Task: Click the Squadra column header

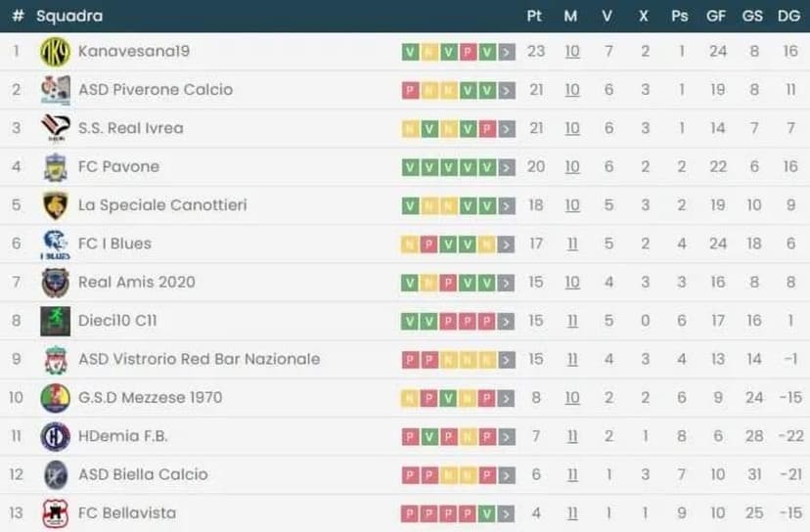Action: coord(68,16)
